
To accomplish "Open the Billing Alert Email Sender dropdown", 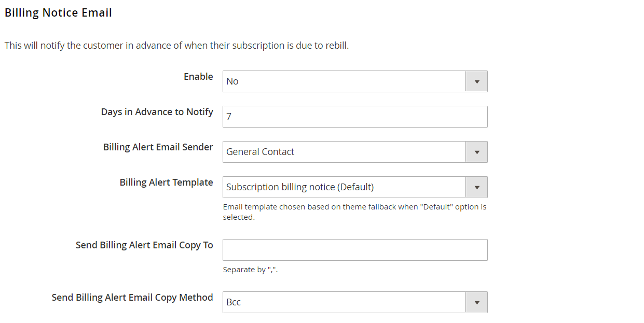I will 355,152.
